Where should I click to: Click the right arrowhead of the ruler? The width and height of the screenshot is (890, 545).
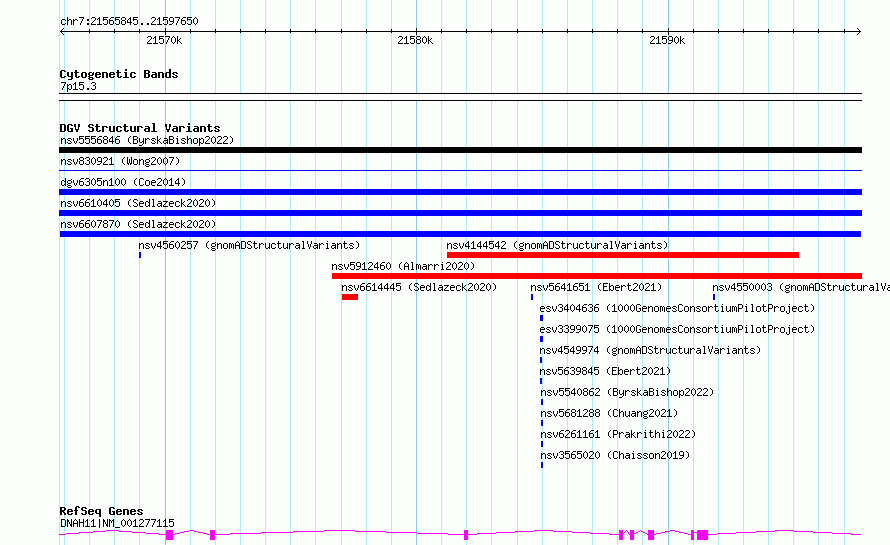tap(859, 32)
